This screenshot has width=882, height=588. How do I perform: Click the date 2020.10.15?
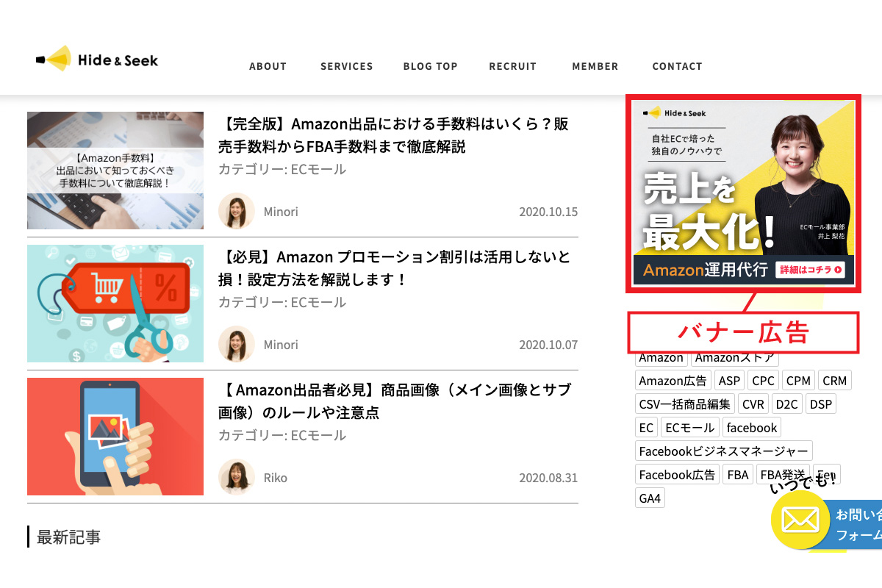click(548, 212)
